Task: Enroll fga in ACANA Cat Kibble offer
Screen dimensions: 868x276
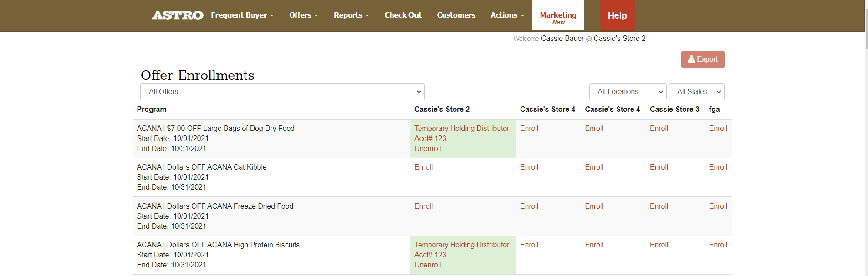Action: tap(718, 167)
